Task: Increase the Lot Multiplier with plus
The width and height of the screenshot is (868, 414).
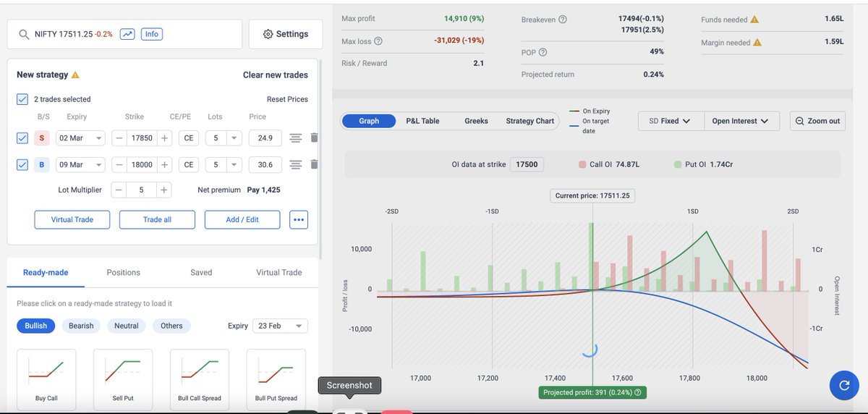Action: coord(165,190)
